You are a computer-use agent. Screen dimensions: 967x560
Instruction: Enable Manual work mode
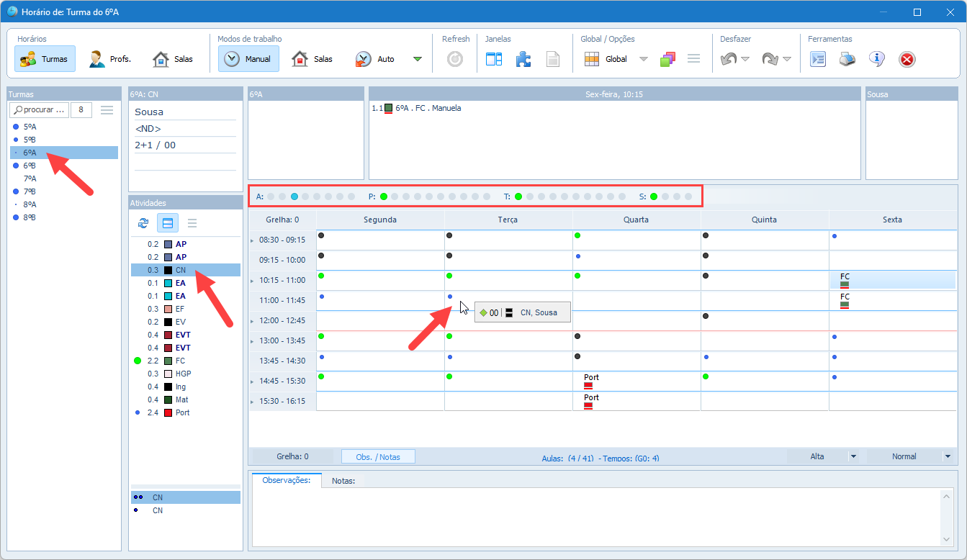(248, 59)
